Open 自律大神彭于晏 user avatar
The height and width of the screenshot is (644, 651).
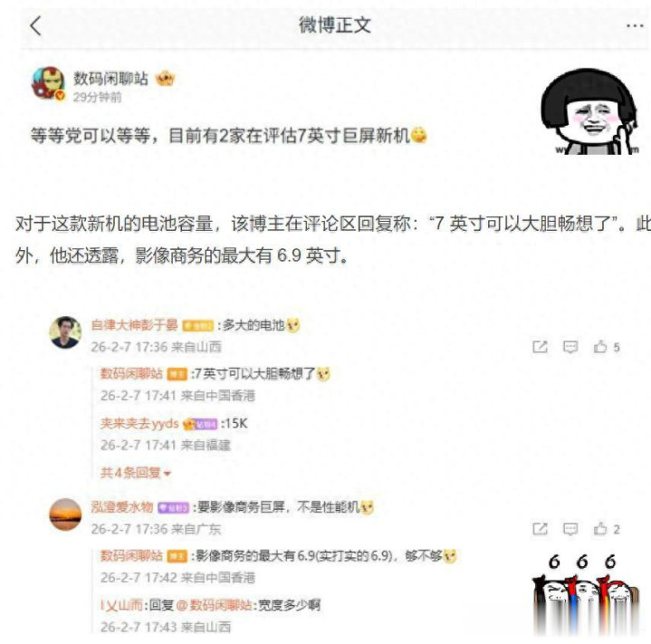pyautogui.click(x=65, y=332)
